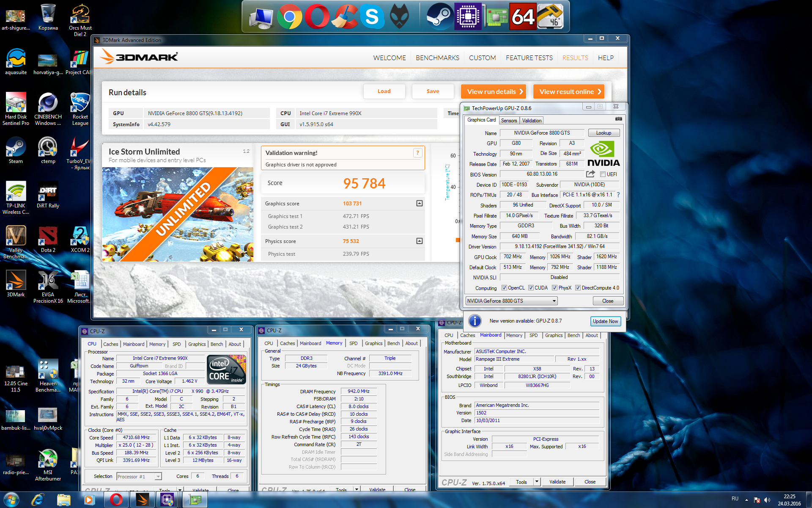Click Update Now for GPU-Z
The height and width of the screenshot is (508, 812).
[605, 321]
